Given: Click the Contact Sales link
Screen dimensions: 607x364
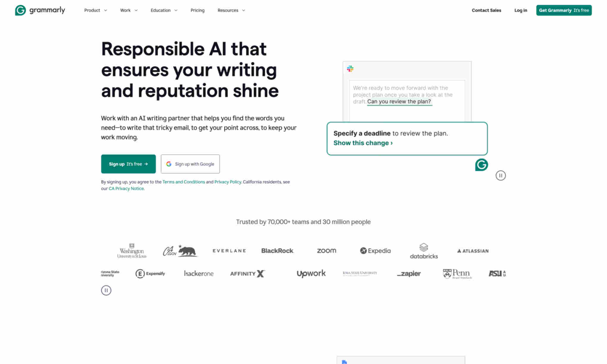Looking at the screenshot, I should (486, 10).
